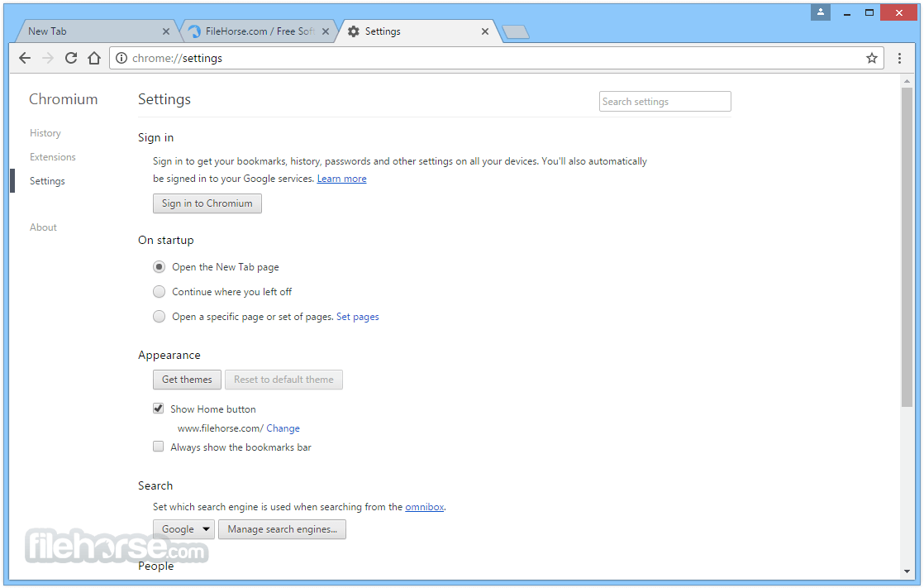924x588 pixels.
Task: Click the scrollbar down arrow
Action: pyautogui.click(x=907, y=571)
